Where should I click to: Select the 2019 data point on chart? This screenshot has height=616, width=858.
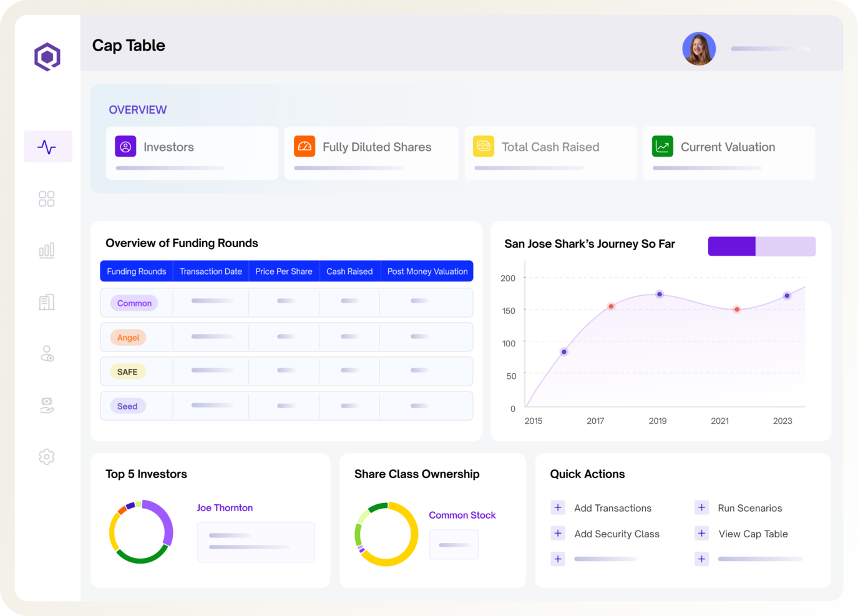tap(660, 295)
